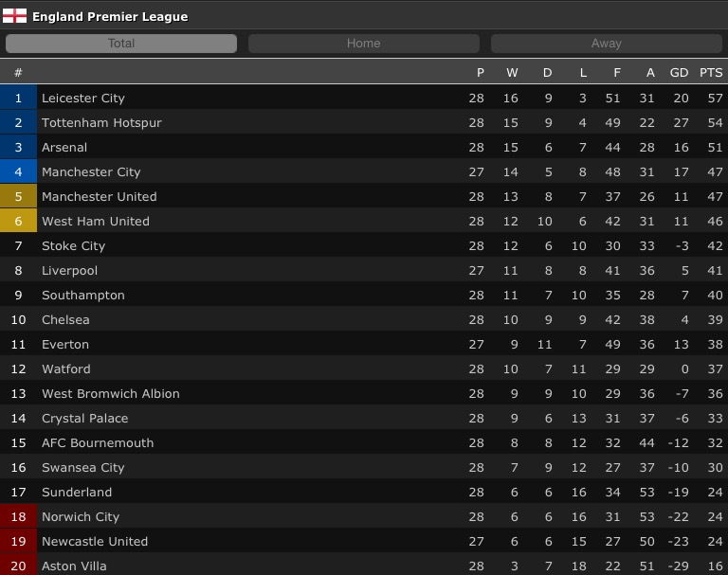Click the W wins column header
The height and width of the screenshot is (575, 728).
coord(512,73)
